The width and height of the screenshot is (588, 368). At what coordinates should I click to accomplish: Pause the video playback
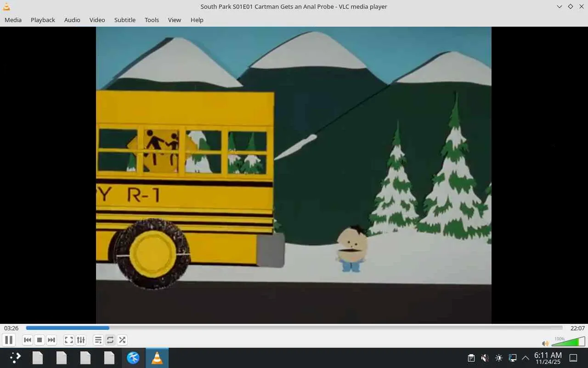click(8, 340)
